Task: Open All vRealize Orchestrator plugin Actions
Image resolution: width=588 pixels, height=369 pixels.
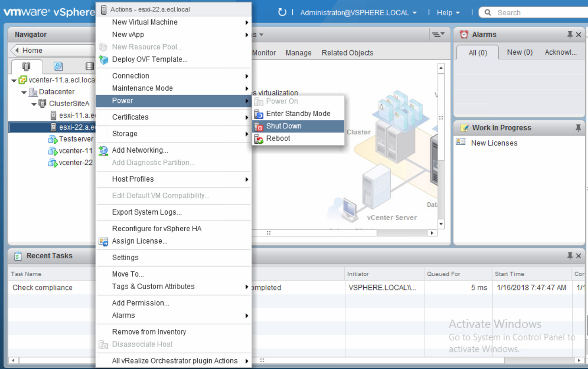Action: [x=173, y=361]
